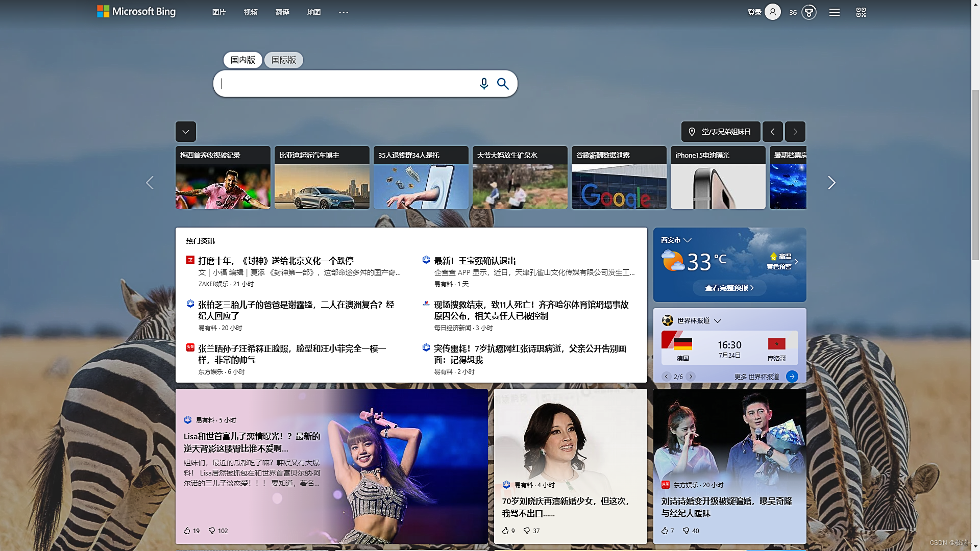Expand the 西安市 weather city dropdown

coord(687,240)
